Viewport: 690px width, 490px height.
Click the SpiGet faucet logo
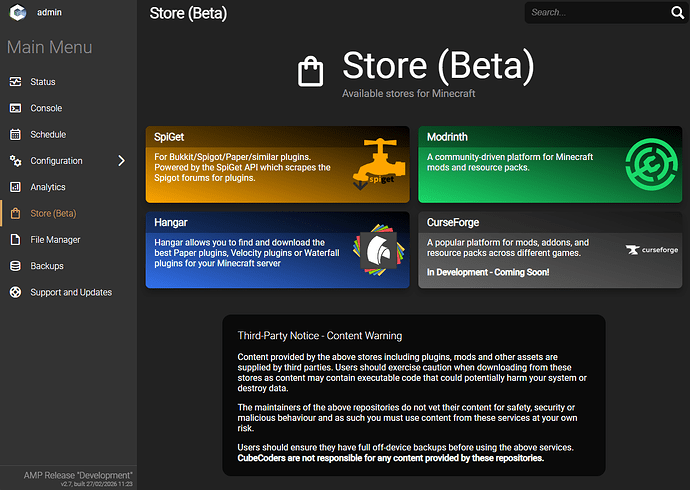pyautogui.click(x=379, y=164)
